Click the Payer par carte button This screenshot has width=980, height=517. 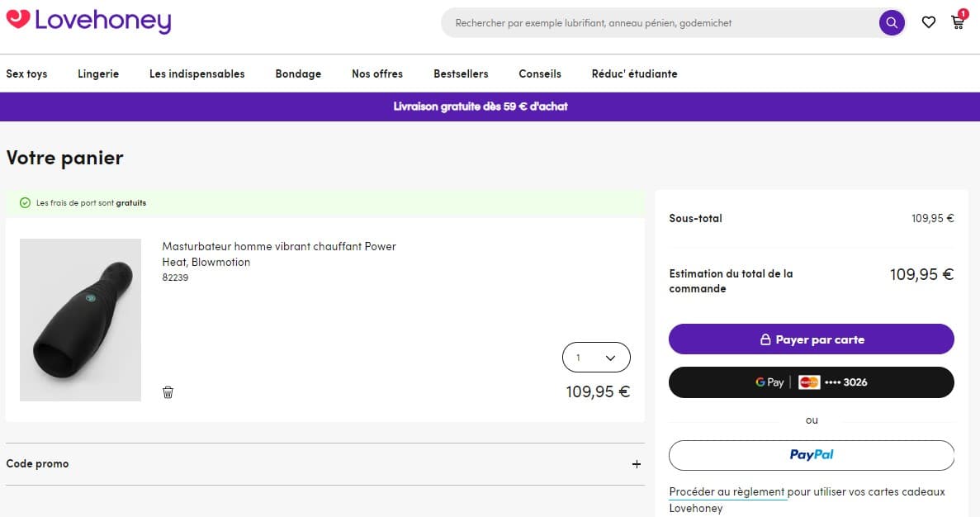[812, 339]
